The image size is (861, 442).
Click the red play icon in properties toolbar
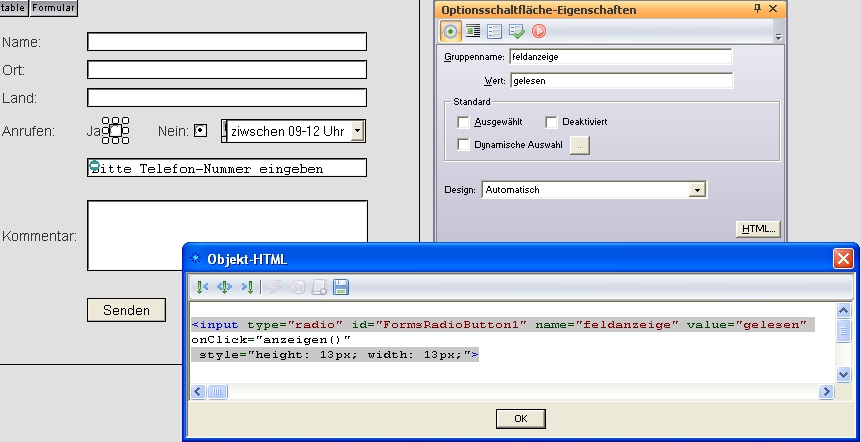coord(538,31)
